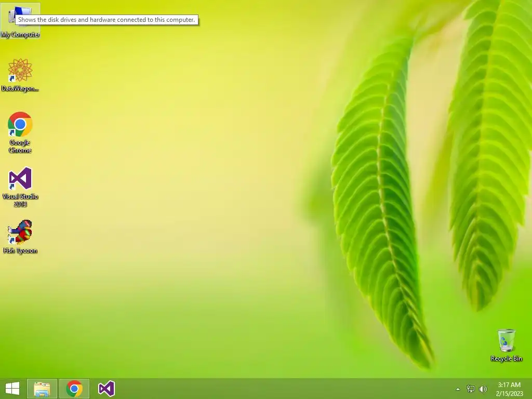Click the 'Recycle Bin' icon label
Image resolution: width=532 pixels, height=399 pixels.
click(506, 358)
